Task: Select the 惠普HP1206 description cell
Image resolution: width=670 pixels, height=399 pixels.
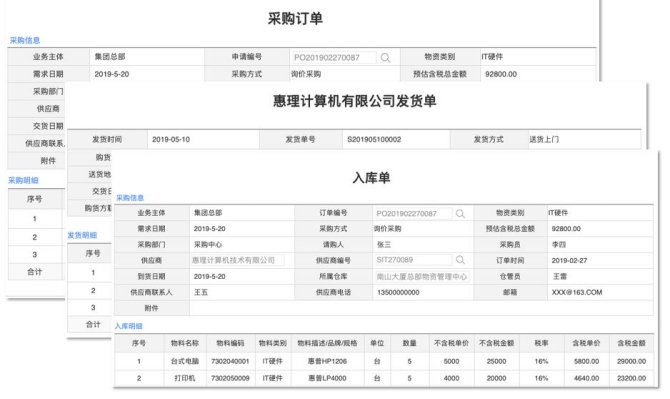Action: pyautogui.click(x=327, y=361)
